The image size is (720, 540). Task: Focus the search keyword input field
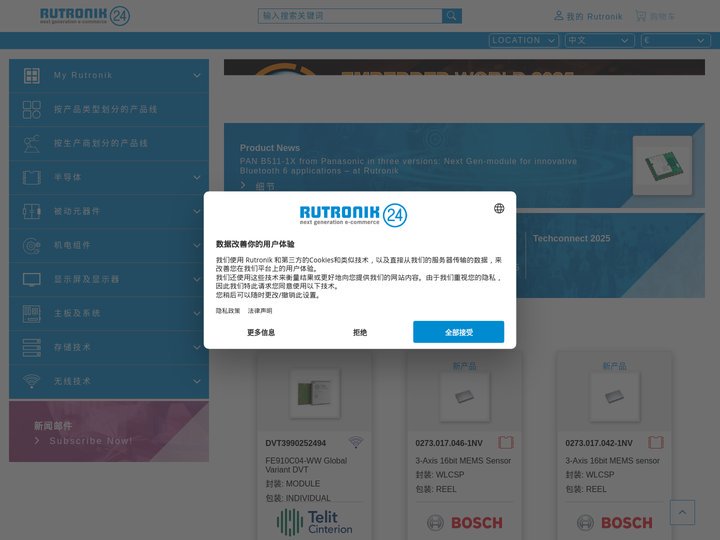pyautogui.click(x=350, y=16)
